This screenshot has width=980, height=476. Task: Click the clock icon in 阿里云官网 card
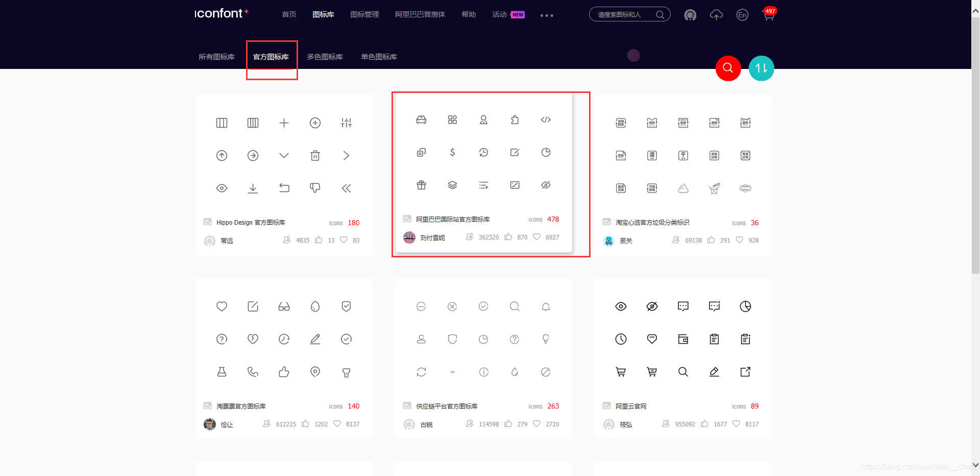click(621, 339)
